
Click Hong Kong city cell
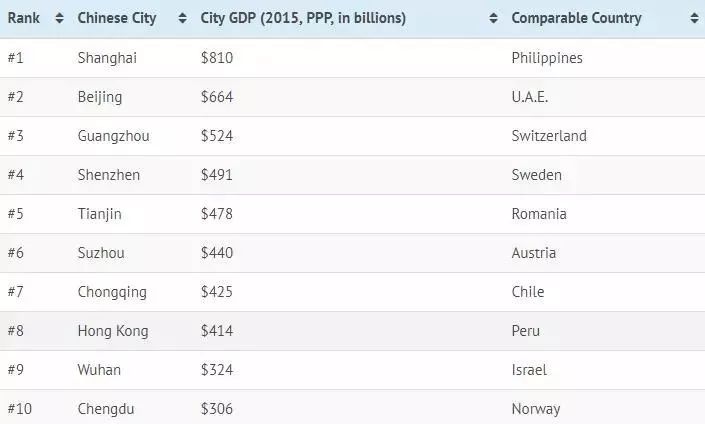pos(113,331)
